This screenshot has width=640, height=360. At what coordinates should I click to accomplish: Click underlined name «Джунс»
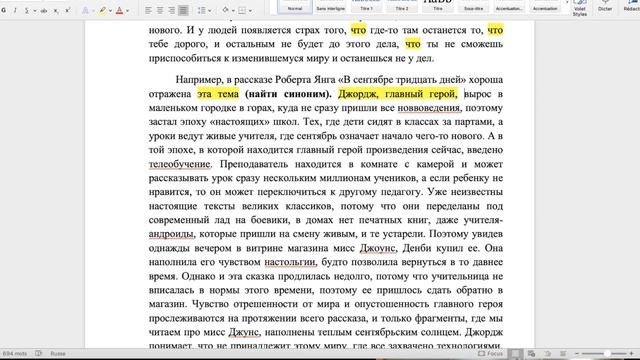[244, 332]
